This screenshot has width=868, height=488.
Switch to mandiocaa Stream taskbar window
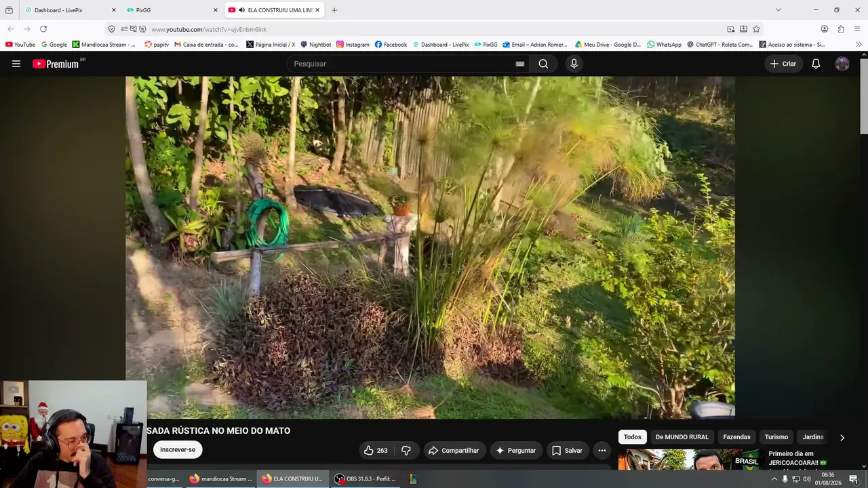pos(220,479)
